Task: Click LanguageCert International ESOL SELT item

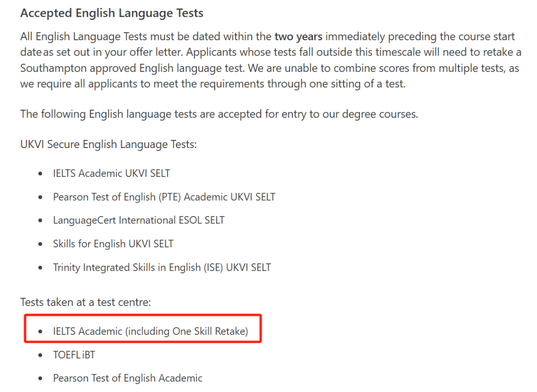Action: [139, 220]
